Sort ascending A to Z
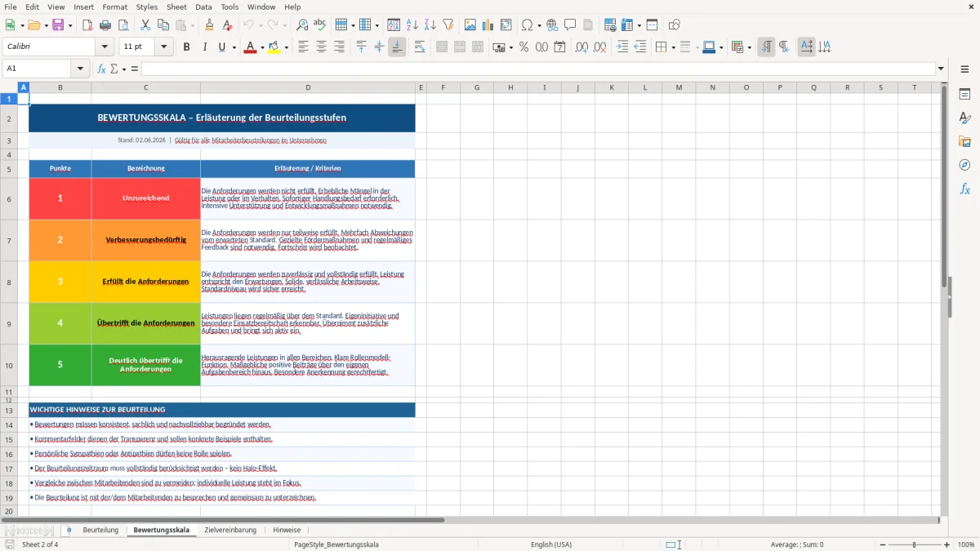Screen dimensions: 980x551 point(412,25)
